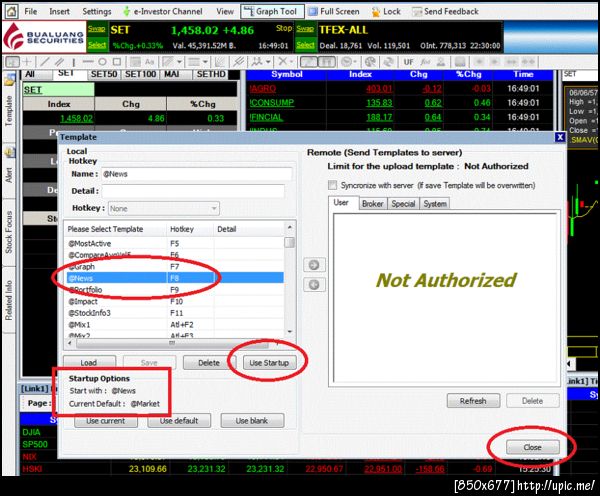Select the horizontal line tool

[x=88, y=62]
